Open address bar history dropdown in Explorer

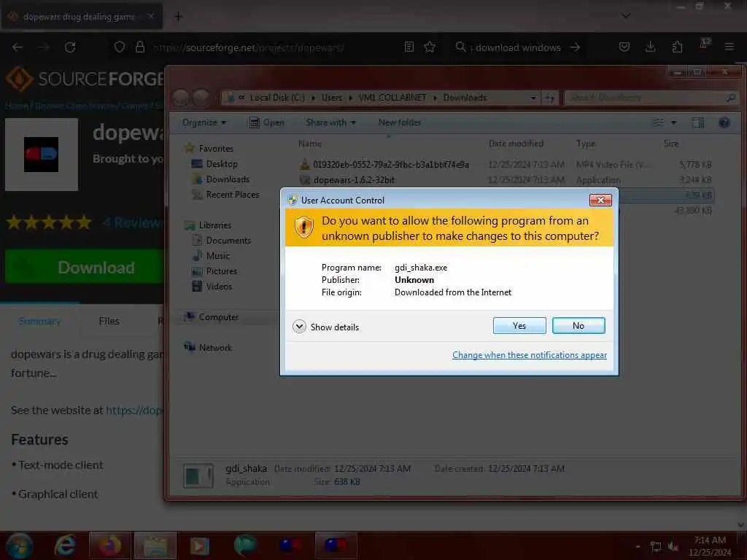(x=533, y=98)
